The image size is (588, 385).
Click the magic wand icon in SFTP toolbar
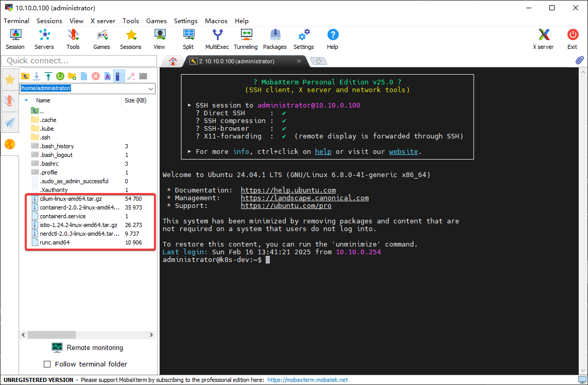click(x=131, y=77)
